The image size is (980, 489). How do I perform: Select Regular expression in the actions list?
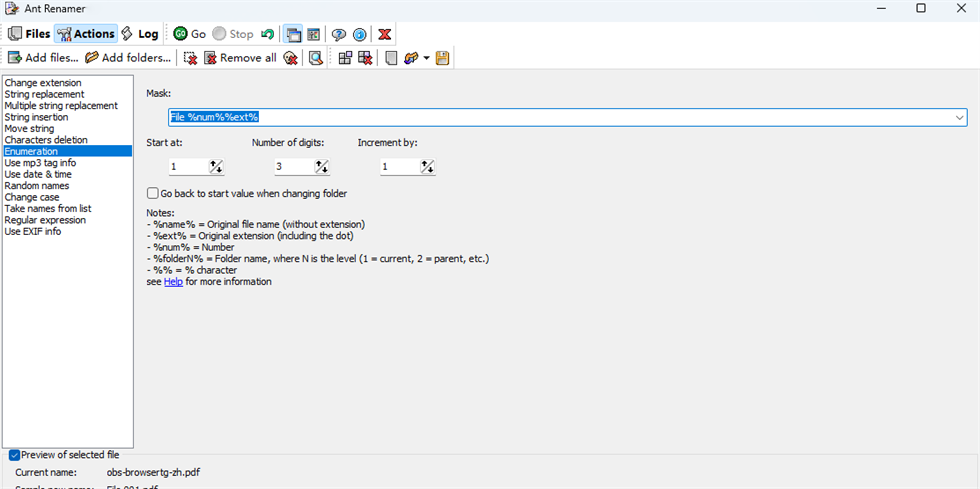[46, 220]
